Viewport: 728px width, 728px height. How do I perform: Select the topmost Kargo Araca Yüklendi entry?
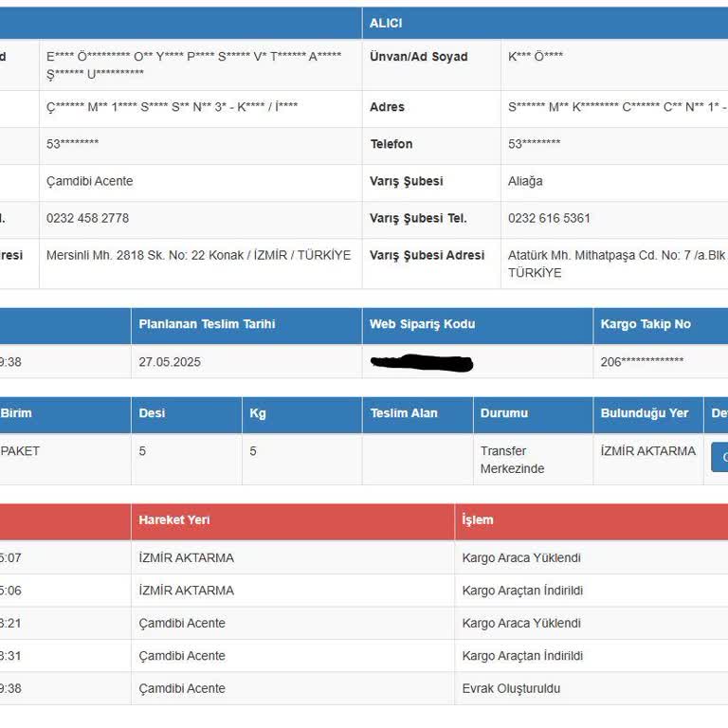click(x=521, y=558)
